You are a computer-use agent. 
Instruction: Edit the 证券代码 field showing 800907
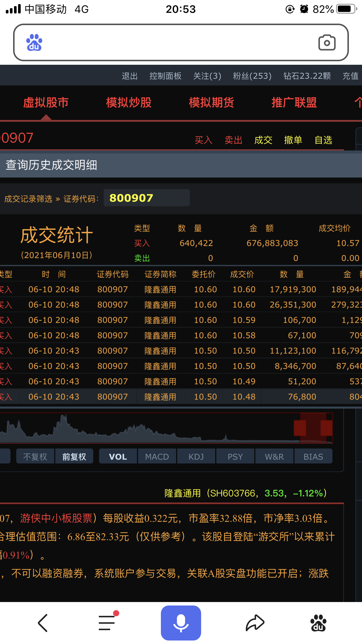pos(147,198)
